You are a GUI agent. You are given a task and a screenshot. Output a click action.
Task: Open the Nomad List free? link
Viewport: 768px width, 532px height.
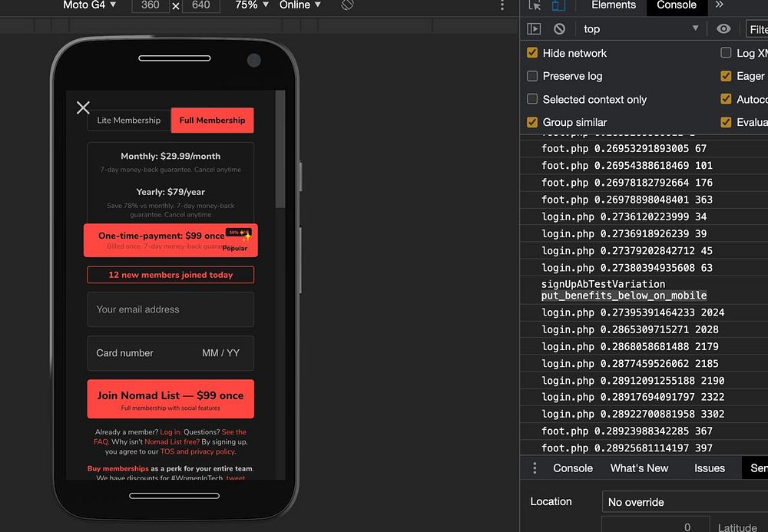[172, 442]
